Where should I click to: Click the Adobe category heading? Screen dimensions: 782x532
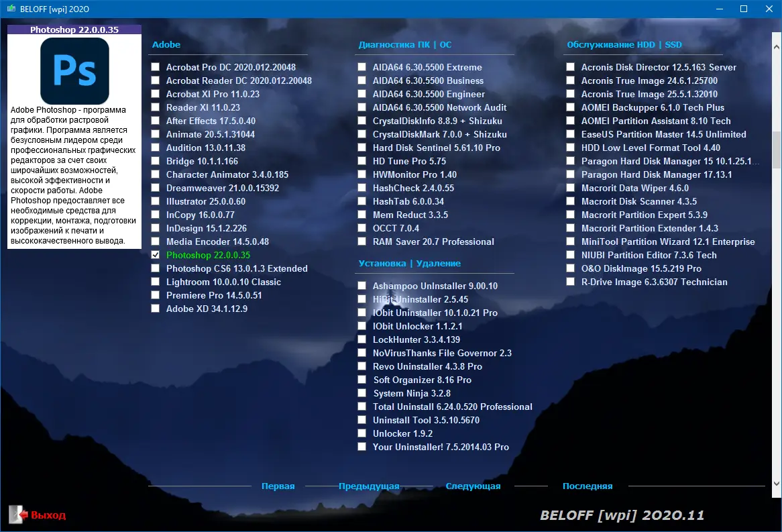click(166, 44)
